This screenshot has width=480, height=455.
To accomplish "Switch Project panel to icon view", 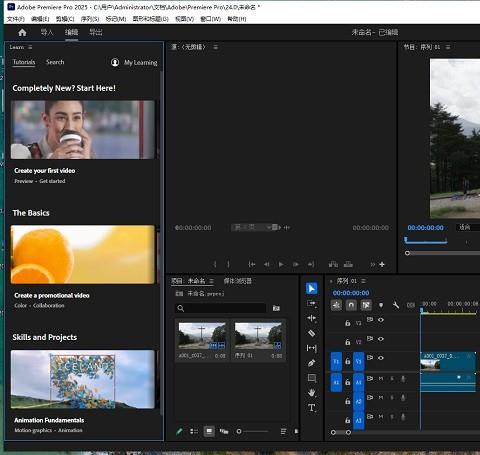I will [x=209, y=431].
